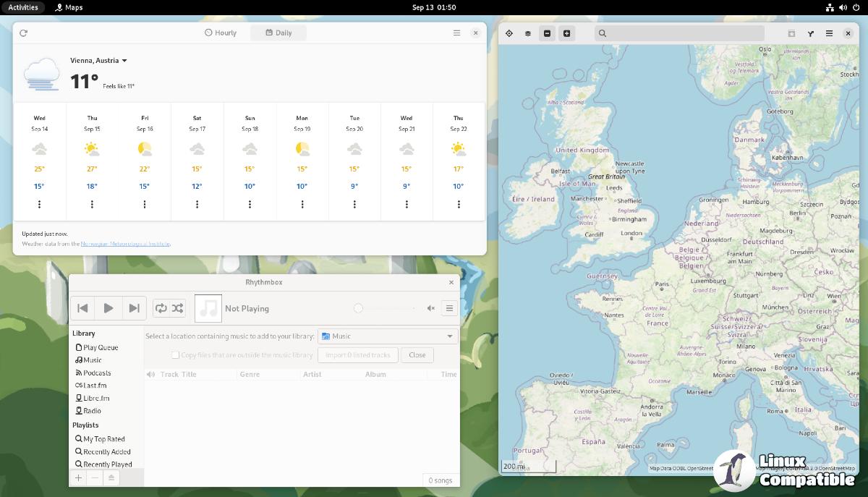
Task: Switch to the Hourly forecast tab
Action: tap(221, 33)
